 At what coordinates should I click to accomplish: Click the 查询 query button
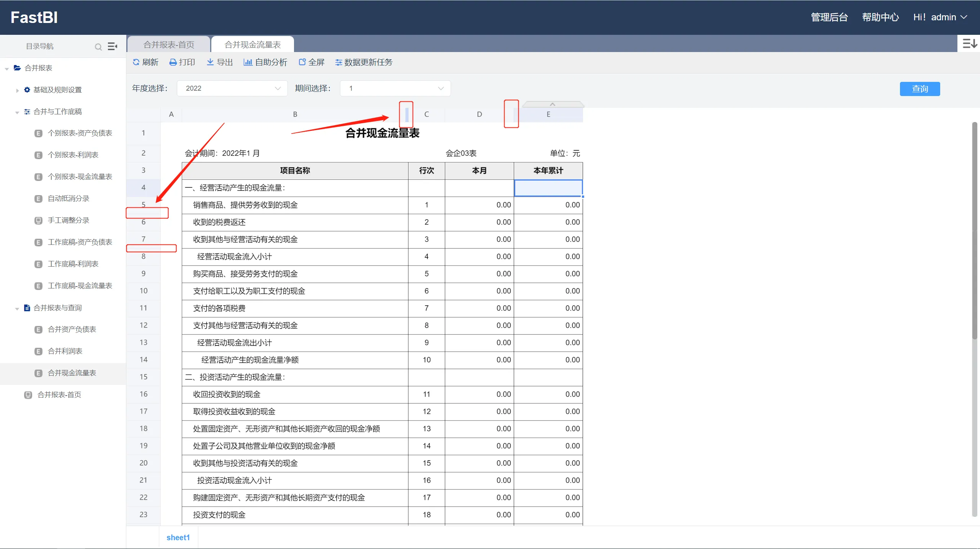pyautogui.click(x=920, y=89)
